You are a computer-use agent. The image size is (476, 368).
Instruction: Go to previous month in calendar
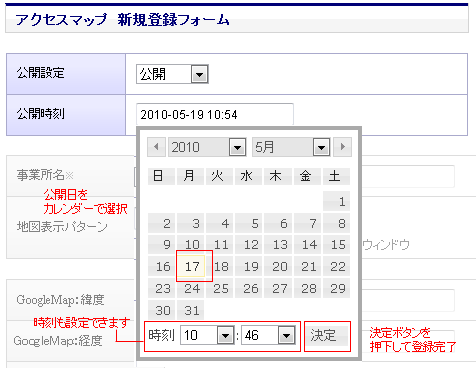pyautogui.click(x=156, y=147)
